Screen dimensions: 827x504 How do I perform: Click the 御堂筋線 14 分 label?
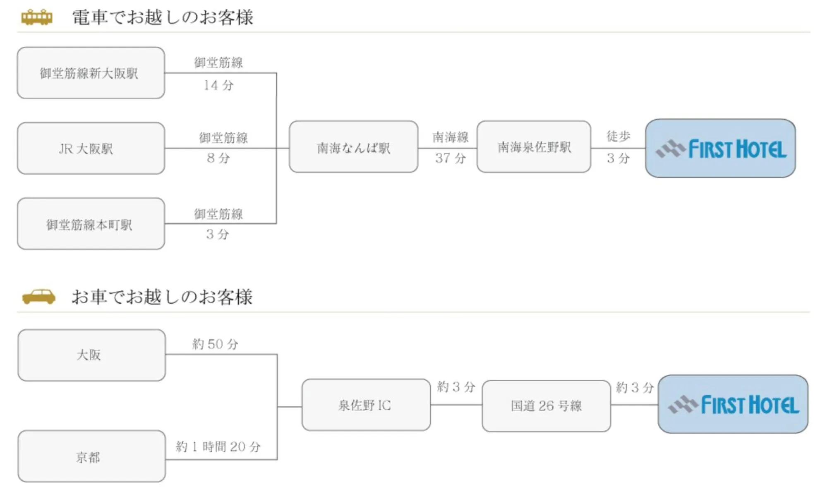(218, 74)
